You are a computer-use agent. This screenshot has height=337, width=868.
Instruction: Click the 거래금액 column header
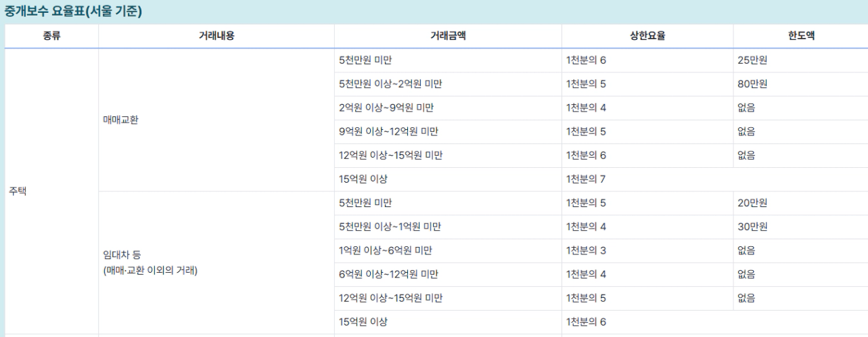448,37
